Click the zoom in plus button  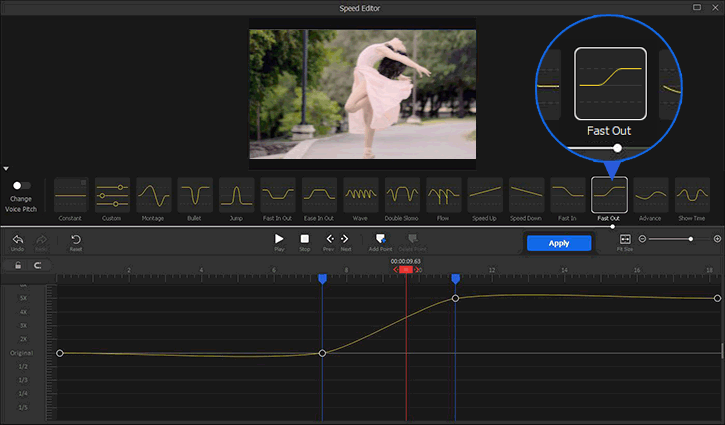coord(717,239)
